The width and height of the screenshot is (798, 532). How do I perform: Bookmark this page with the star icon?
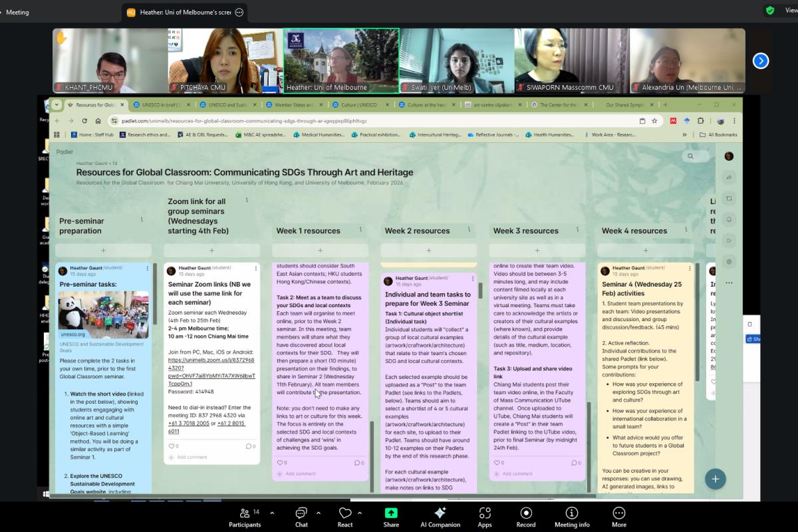click(x=654, y=121)
